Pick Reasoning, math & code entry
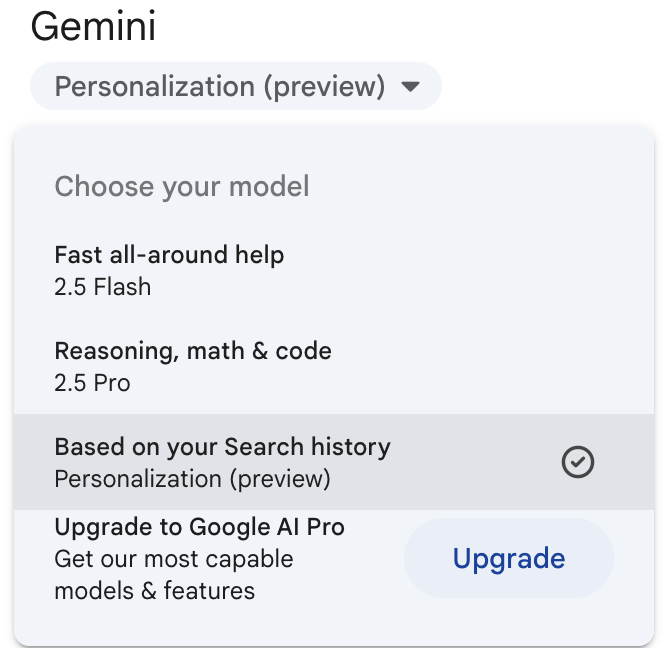The image size is (668, 648). click(193, 351)
